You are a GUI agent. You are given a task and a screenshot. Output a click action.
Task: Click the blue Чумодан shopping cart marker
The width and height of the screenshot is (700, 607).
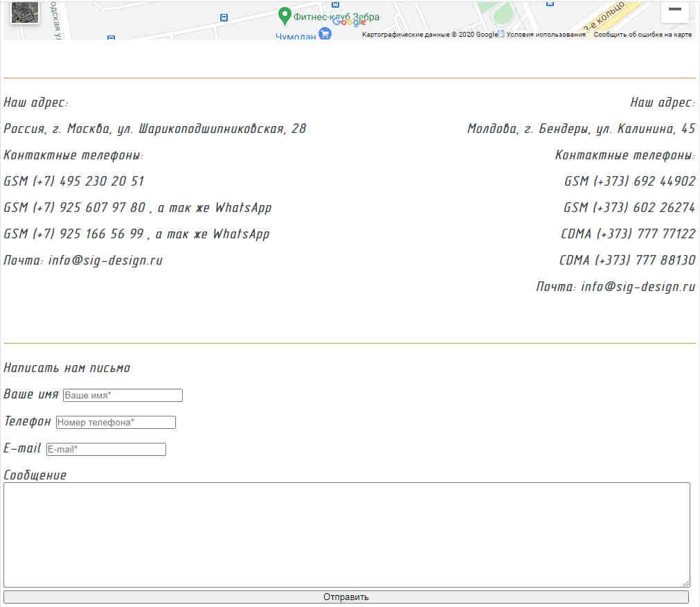click(x=325, y=34)
